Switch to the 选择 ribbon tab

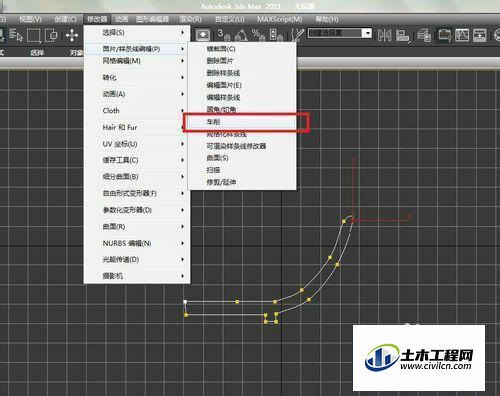click(x=37, y=52)
